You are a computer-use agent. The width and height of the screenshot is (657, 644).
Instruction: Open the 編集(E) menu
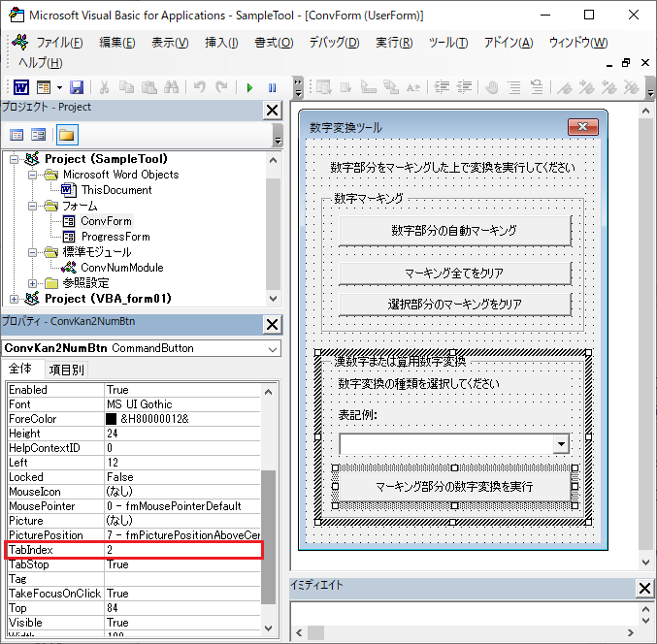coord(116,43)
